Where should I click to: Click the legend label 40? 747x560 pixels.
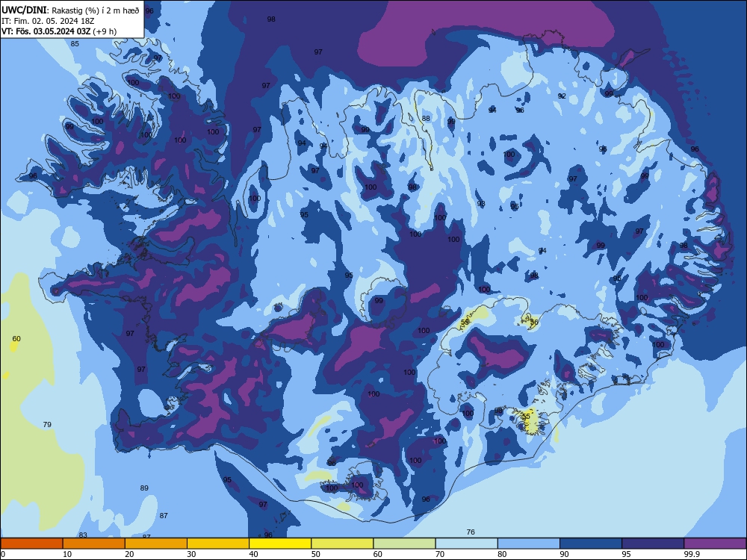tap(253, 554)
